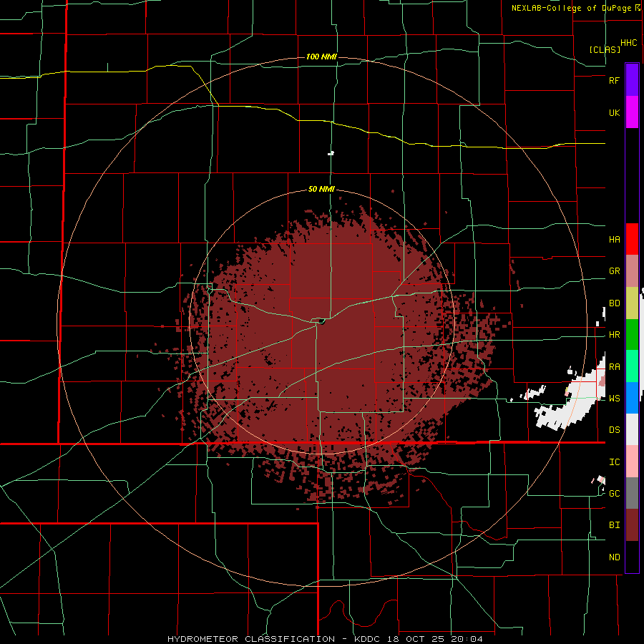
Task: Click the red HA color swatch in legend
Action: [x=632, y=239]
